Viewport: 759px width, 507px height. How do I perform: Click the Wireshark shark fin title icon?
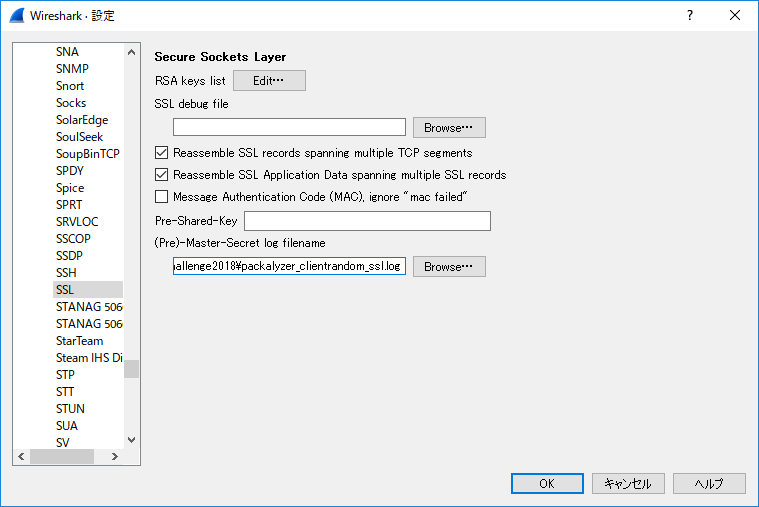pos(17,15)
